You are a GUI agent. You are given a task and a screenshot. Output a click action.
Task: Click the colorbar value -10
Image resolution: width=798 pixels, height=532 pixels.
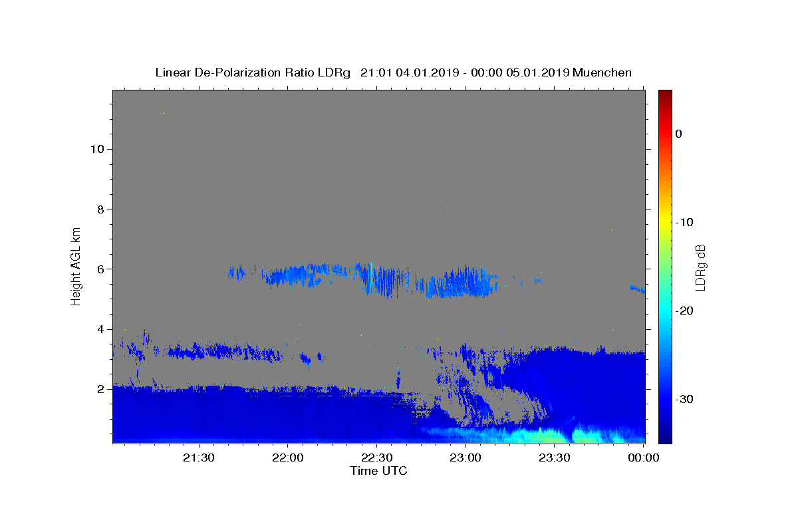(684, 222)
